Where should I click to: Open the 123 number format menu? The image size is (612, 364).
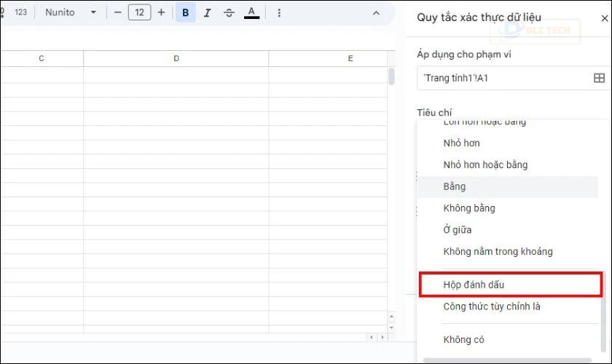[21, 12]
